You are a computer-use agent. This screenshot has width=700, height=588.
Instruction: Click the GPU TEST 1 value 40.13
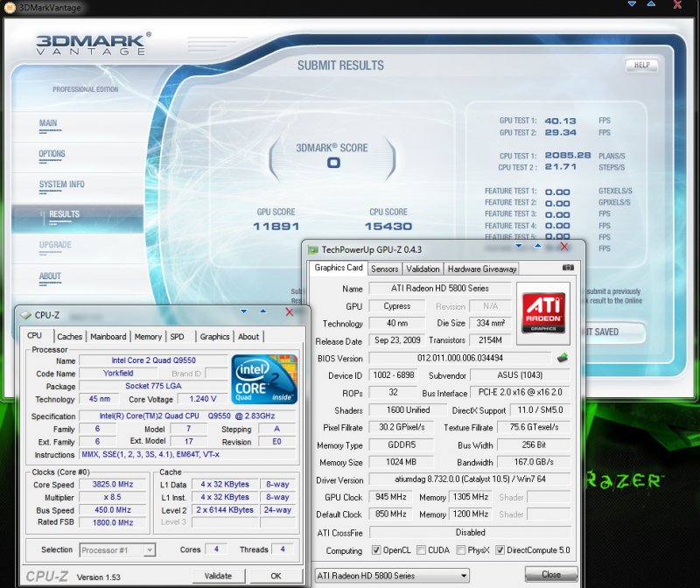[x=560, y=121]
